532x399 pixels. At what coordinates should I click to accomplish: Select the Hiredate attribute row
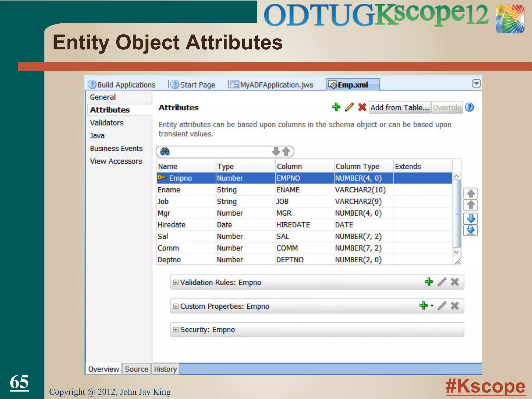click(x=304, y=225)
